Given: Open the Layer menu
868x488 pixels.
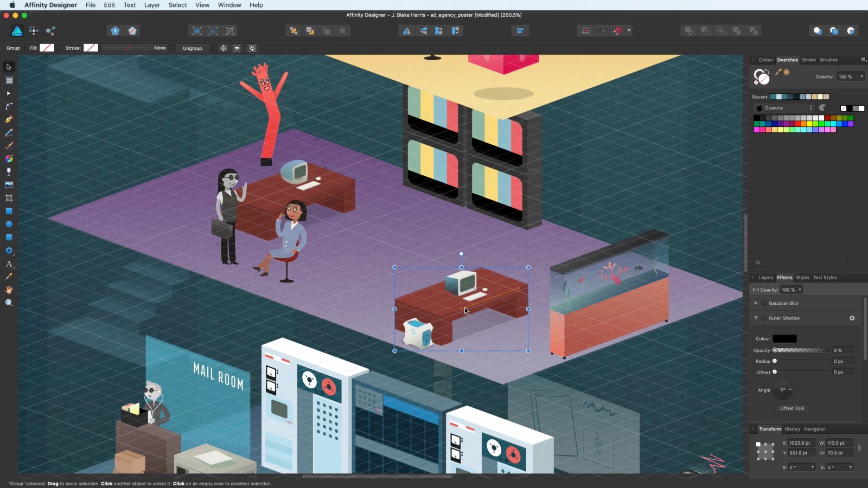Looking at the screenshot, I should pos(152,5).
